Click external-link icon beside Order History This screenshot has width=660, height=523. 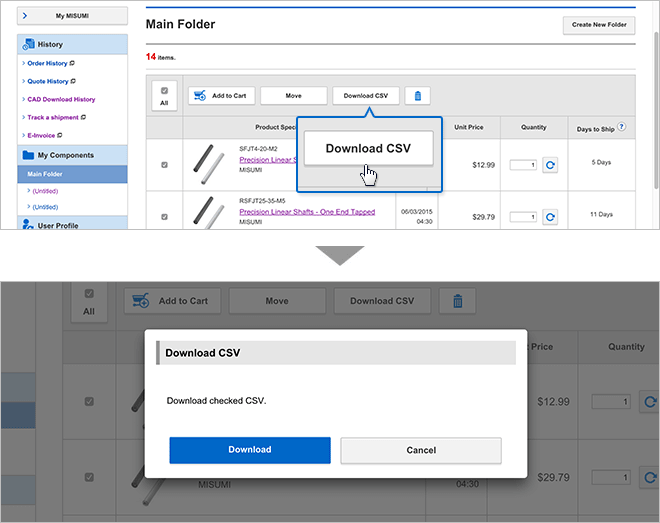(73, 63)
